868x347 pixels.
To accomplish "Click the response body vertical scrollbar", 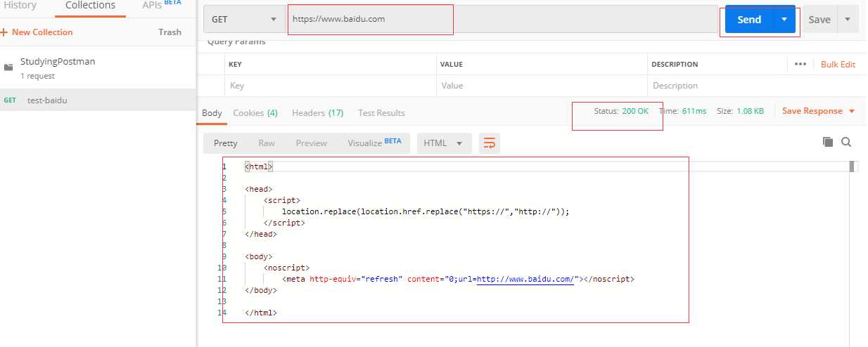I will coord(853,166).
